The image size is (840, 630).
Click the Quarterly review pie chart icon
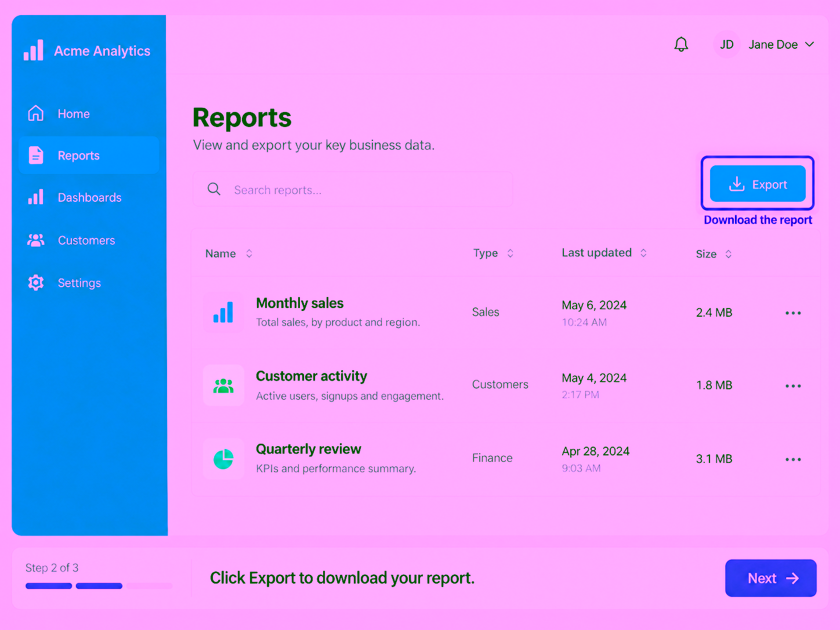(x=223, y=459)
